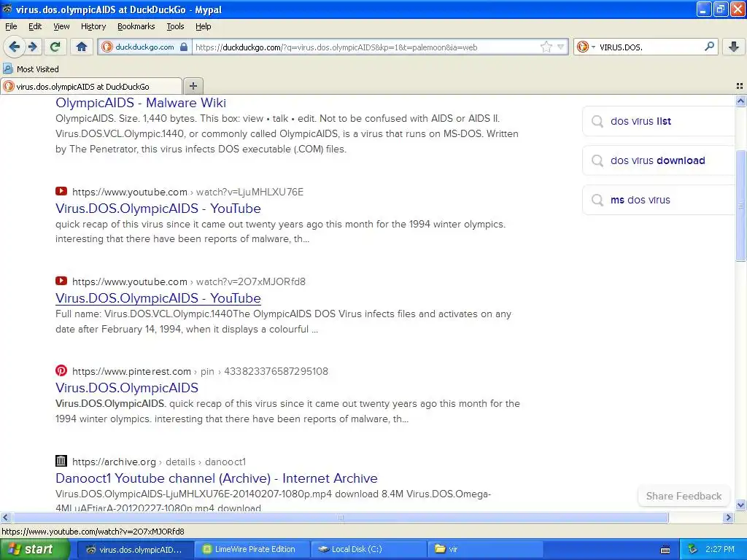Open a new tab with plus button
Image resolution: width=747 pixels, height=560 pixels.
click(193, 86)
